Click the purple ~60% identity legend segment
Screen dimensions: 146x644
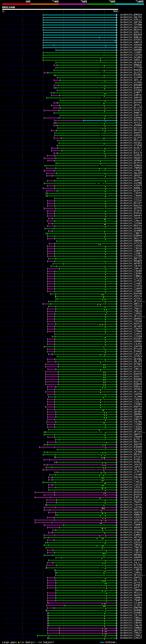(x=73, y=4)
